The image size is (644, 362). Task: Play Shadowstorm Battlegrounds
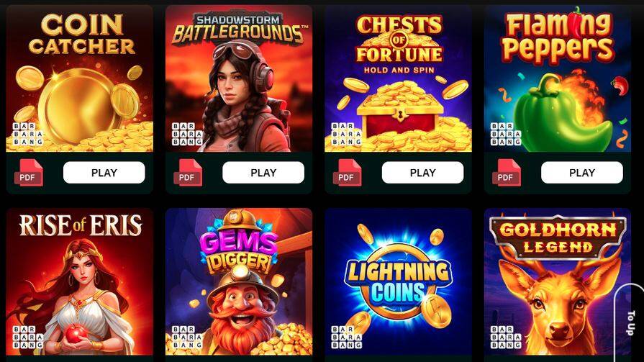point(263,173)
